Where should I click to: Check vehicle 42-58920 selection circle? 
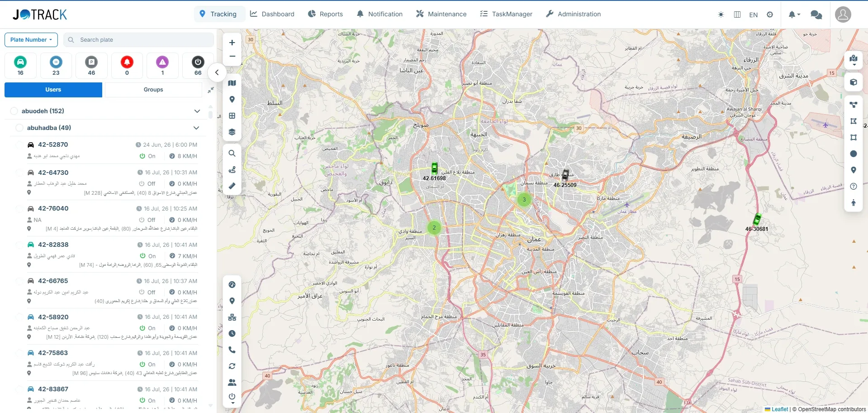tap(19, 317)
